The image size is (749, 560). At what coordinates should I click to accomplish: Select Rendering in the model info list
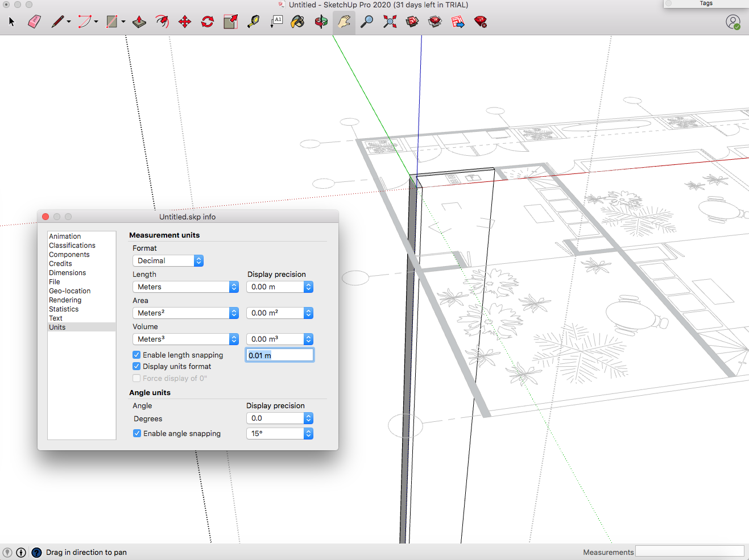click(81, 300)
